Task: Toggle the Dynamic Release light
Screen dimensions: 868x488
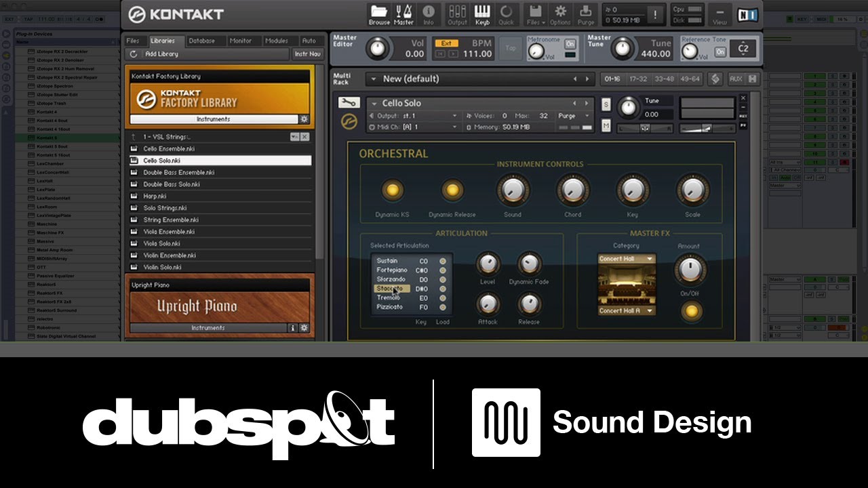Action: pyautogui.click(x=452, y=190)
